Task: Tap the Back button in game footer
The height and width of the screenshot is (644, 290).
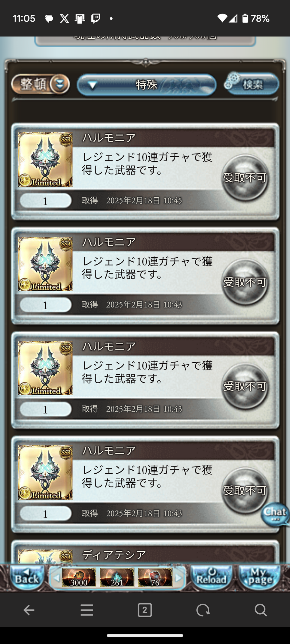Action: pos(27,577)
